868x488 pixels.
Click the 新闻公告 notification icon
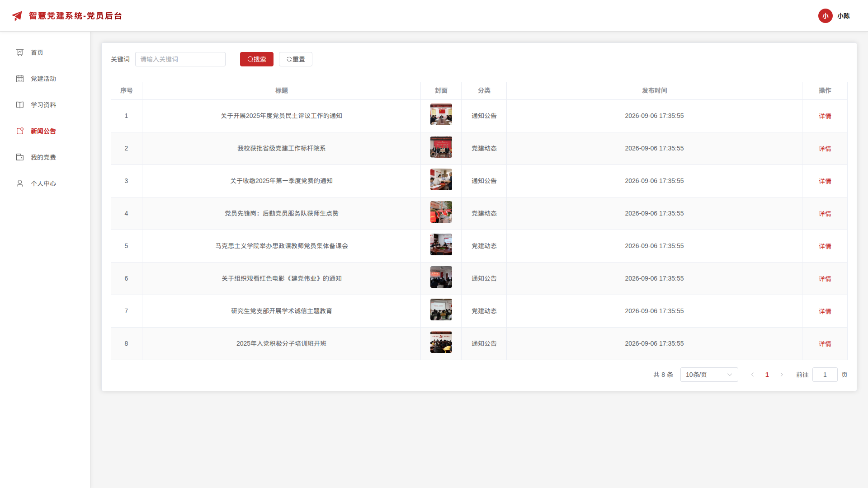pos(20,131)
